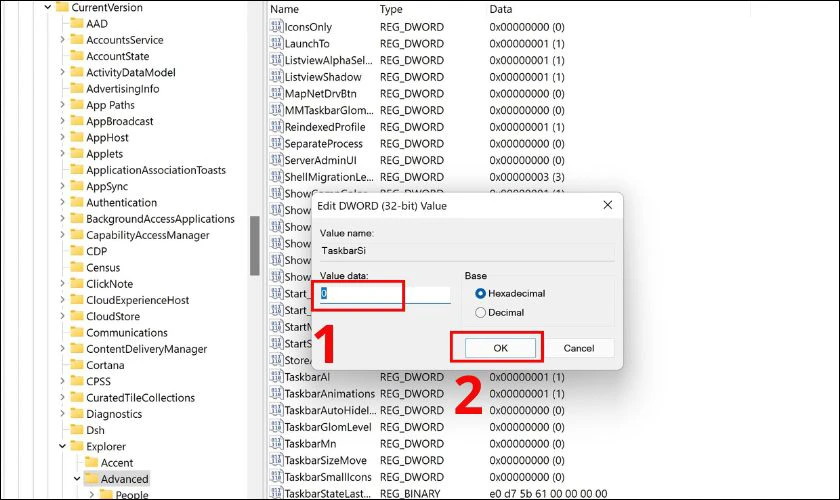This screenshot has height=500, width=840.
Task: Click the tree pane vertical scrollbar thumb
Action: click(x=254, y=245)
